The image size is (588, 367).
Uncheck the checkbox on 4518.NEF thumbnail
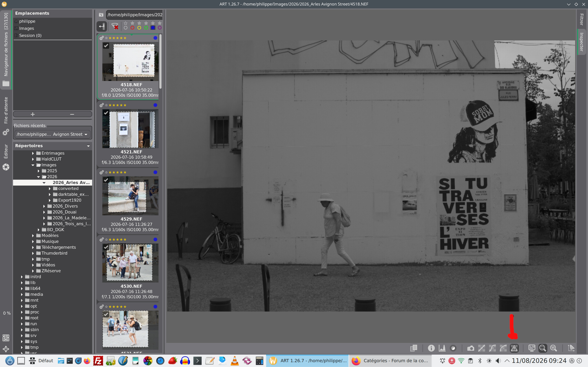coord(106,45)
